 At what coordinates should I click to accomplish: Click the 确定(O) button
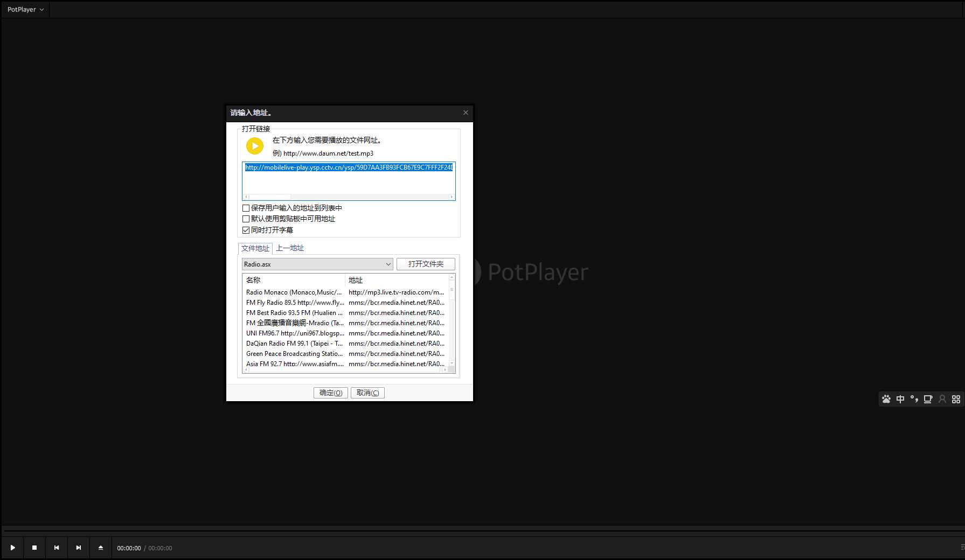331,393
